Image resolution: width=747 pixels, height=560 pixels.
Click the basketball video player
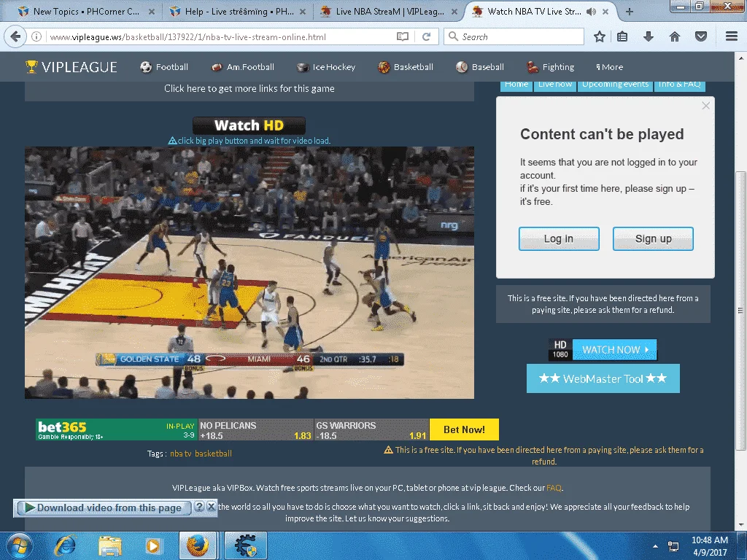(x=249, y=273)
